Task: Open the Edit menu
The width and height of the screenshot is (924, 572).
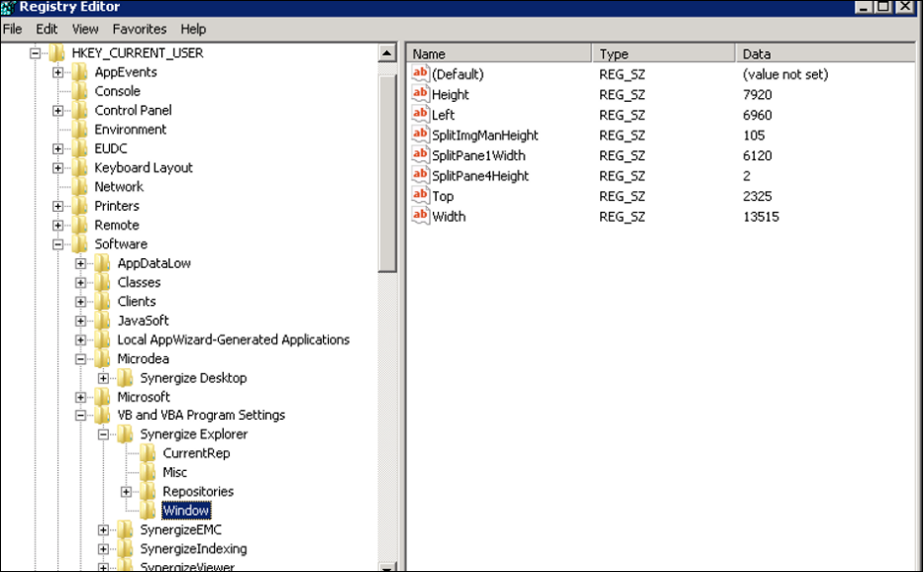Action: tap(47, 29)
